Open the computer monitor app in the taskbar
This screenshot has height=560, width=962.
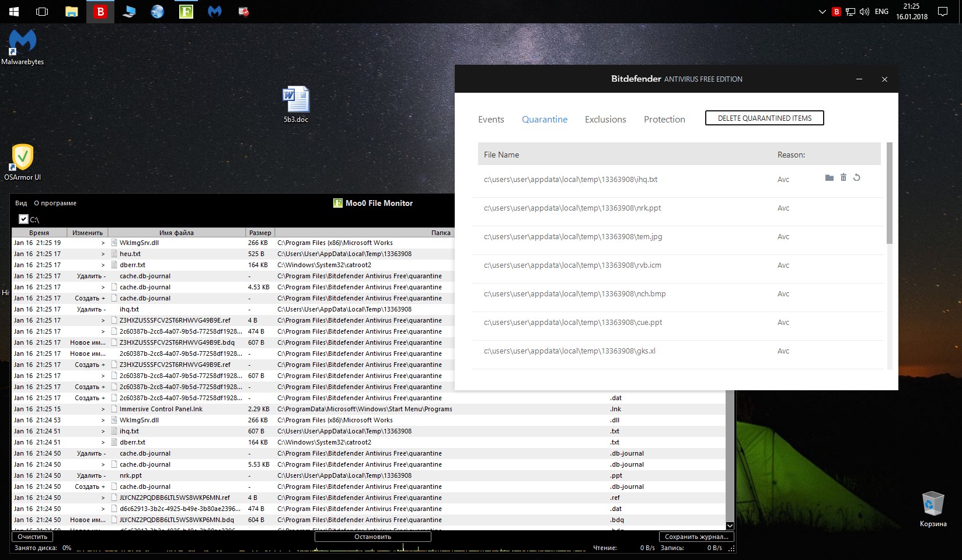coord(129,12)
